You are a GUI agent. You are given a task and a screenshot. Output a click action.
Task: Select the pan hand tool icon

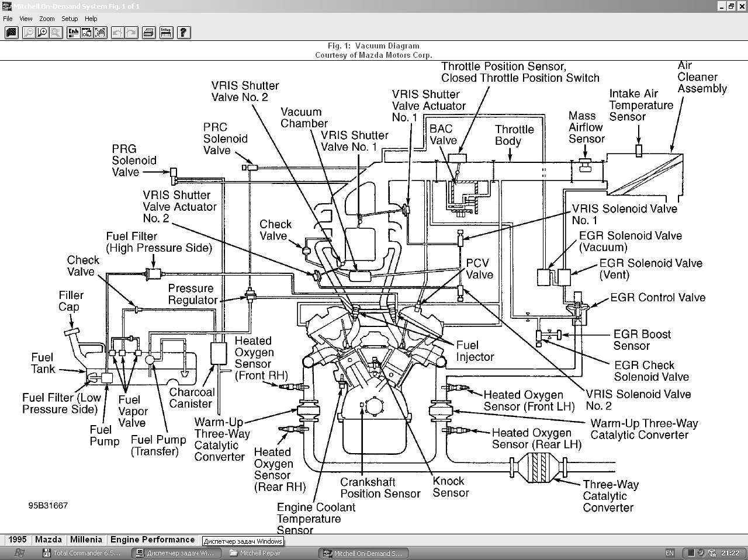(x=101, y=33)
